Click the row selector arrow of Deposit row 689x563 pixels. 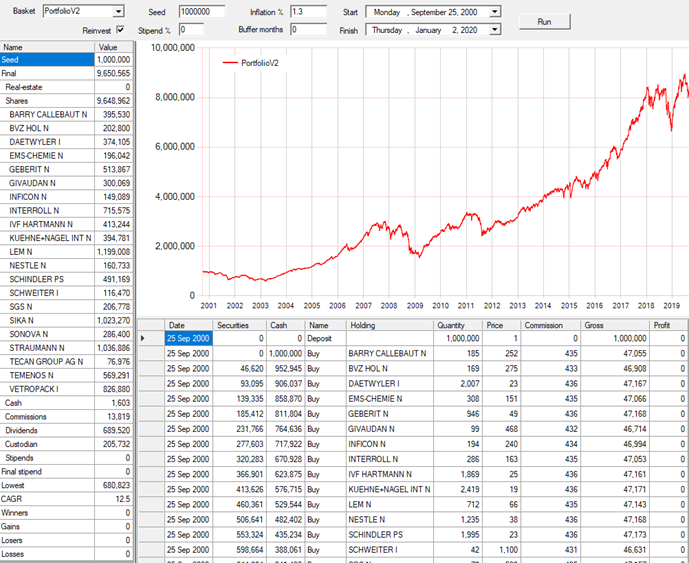click(x=151, y=338)
